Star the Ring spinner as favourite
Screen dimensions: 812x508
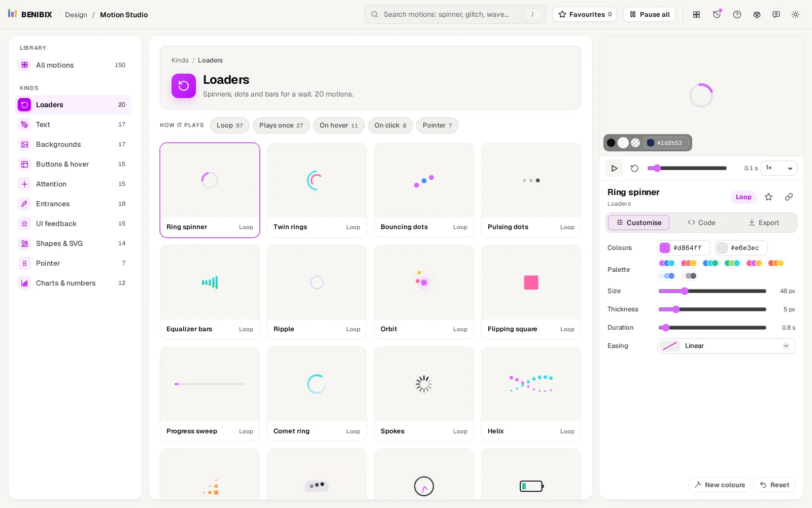768,197
